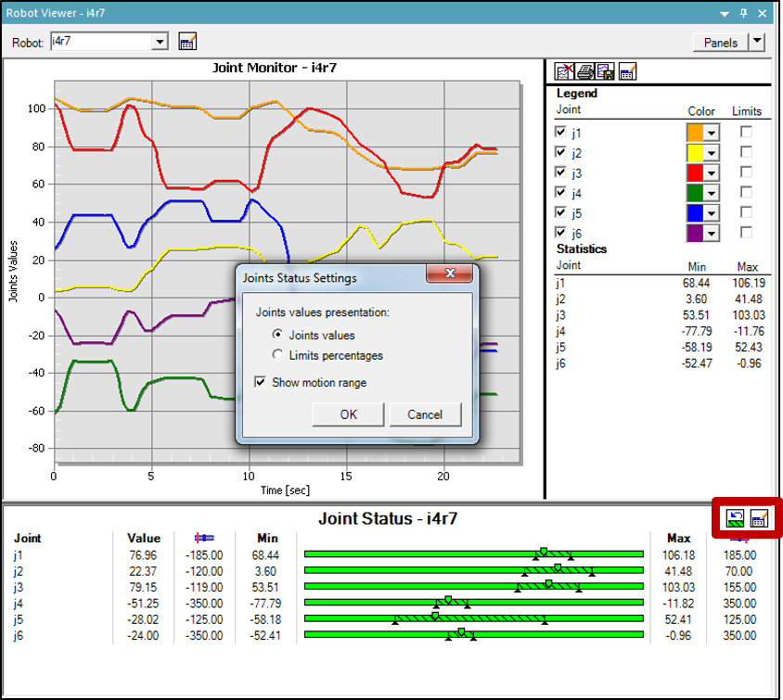This screenshot has height=700, width=783.
Task: Print the joint monitor graph
Action: coord(585,71)
